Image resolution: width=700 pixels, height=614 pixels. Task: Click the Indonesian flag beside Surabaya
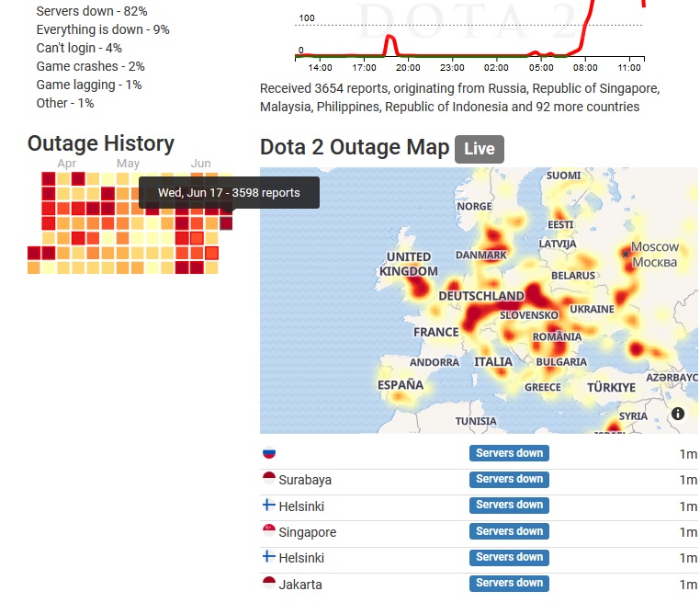click(x=269, y=479)
